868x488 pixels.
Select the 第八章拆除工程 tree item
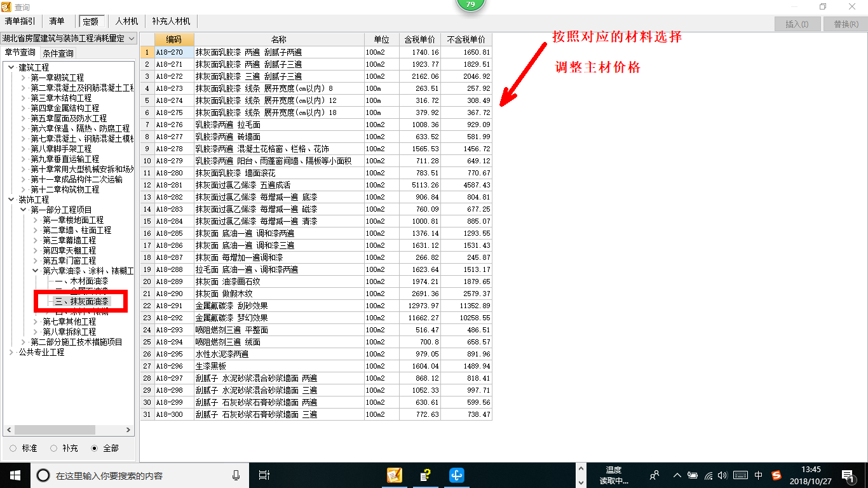(69, 332)
